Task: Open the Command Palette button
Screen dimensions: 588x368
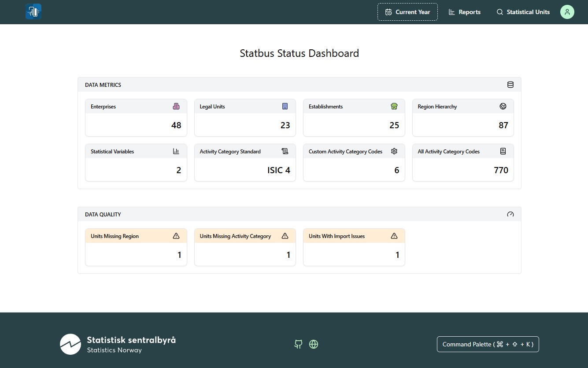Action: coord(488,344)
